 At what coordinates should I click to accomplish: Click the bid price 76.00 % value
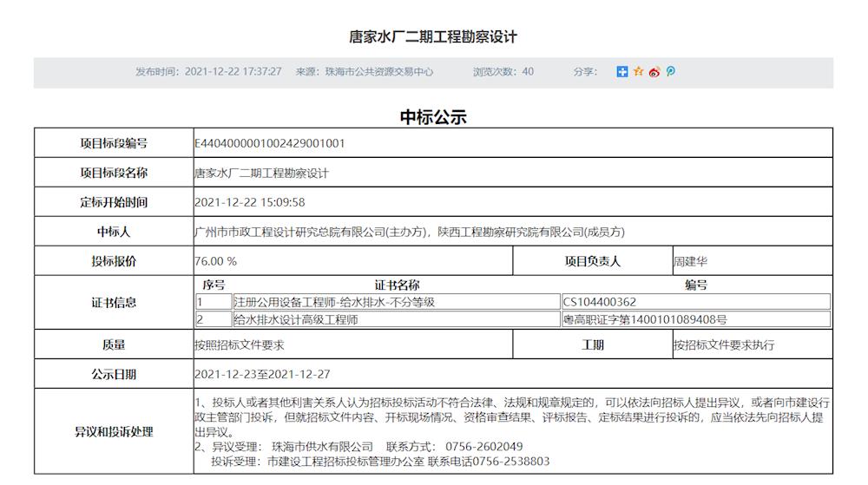click(216, 261)
